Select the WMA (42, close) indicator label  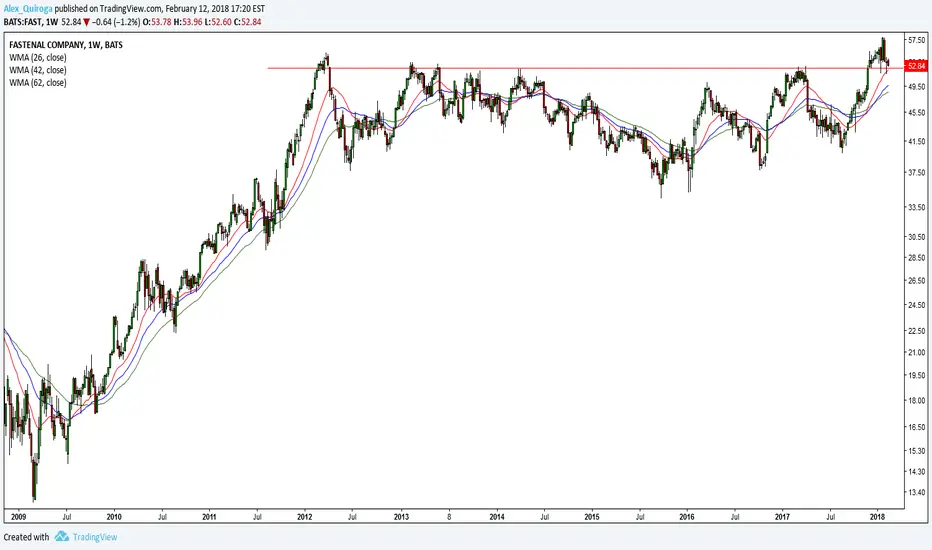pos(37,70)
